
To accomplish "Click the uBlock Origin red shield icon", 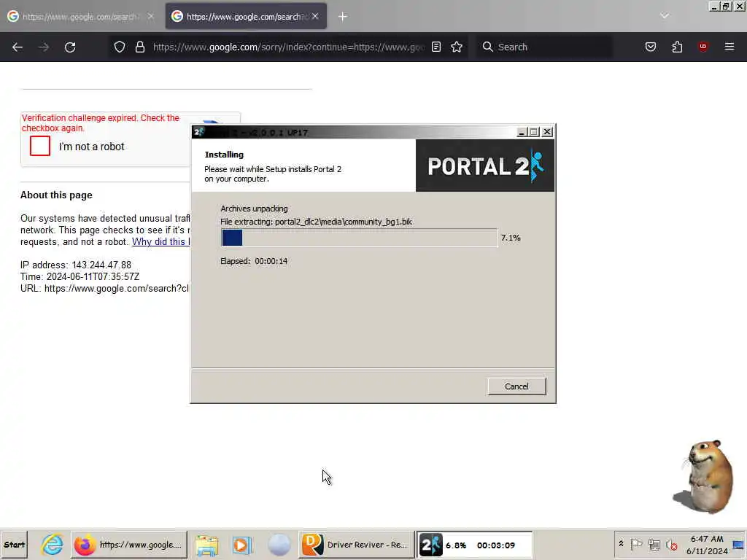I will (x=703, y=47).
